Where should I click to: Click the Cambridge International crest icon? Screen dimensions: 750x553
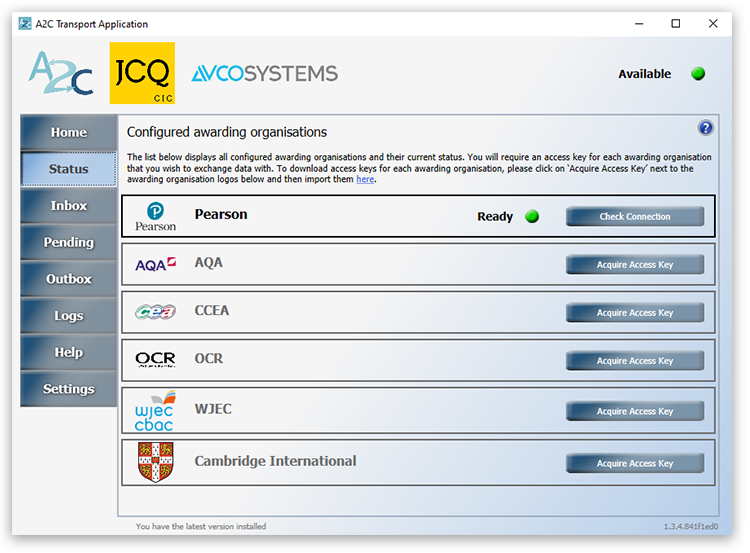tap(155, 462)
